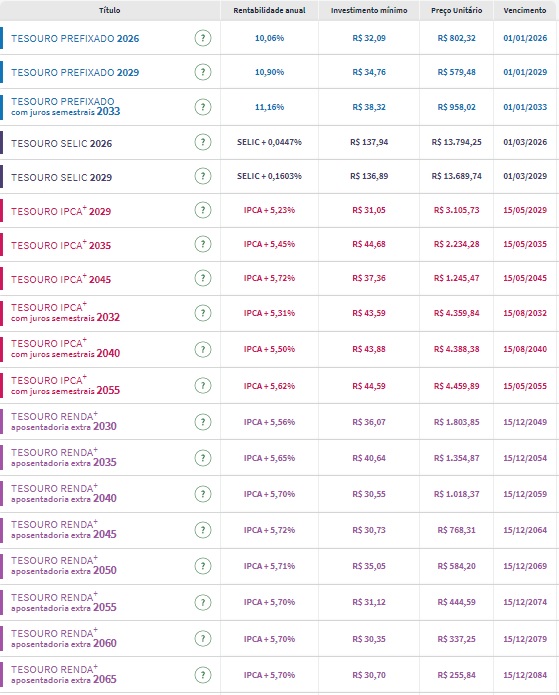Show info icon for Tesouro IPCA+ 2035
559x695 pixels.
coord(203,244)
